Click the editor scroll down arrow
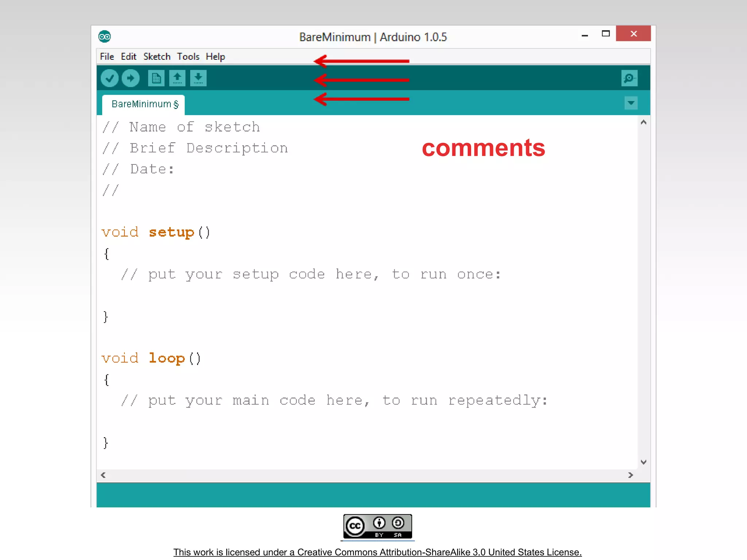Screen dimensions: 747x560 643,462
